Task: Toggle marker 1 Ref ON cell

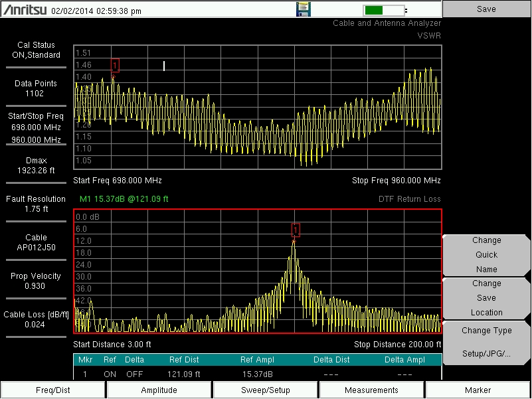Action: (x=110, y=374)
